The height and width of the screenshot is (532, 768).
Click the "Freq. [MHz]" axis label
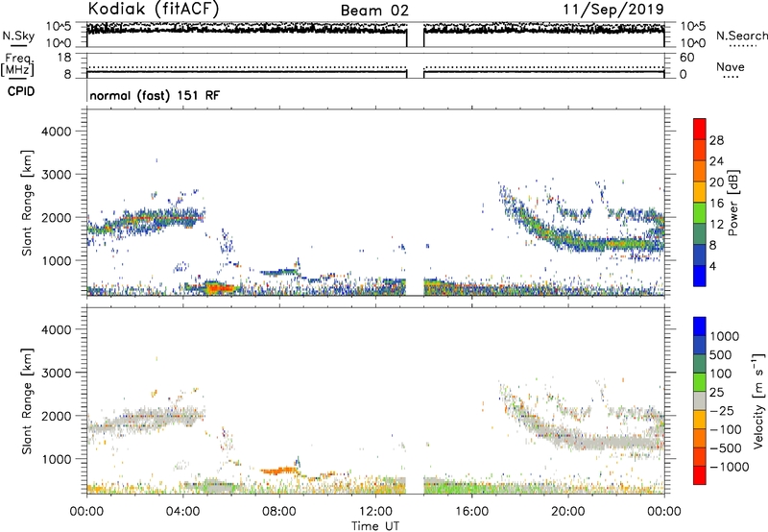[x=17, y=64]
